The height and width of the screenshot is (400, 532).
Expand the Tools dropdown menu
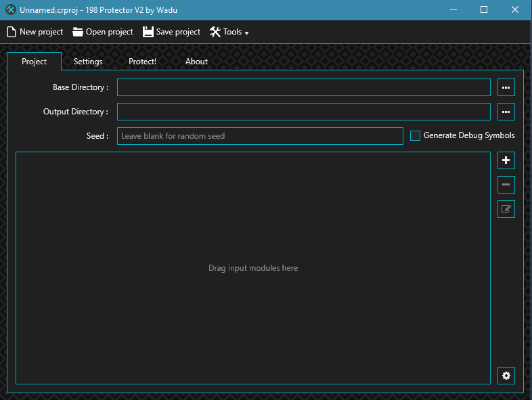[x=229, y=32]
